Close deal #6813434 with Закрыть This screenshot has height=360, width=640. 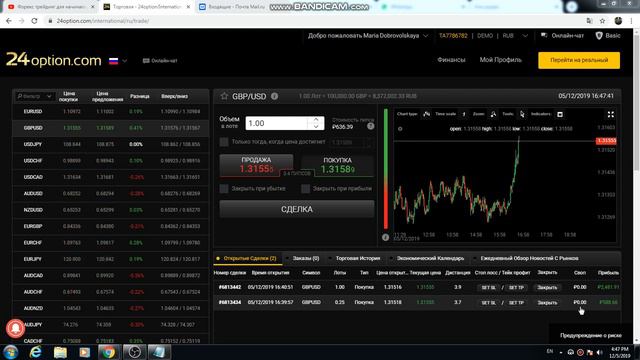[547, 303]
